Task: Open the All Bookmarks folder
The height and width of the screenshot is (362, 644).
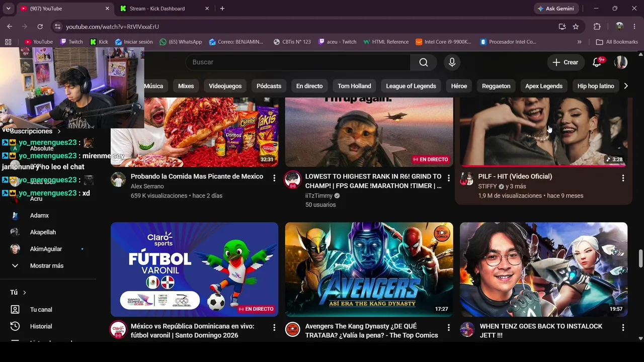Action: 617,42
